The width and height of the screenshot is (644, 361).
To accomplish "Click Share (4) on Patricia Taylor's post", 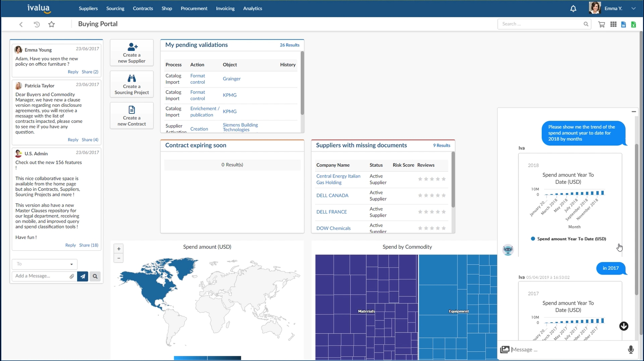I will (90, 140).
